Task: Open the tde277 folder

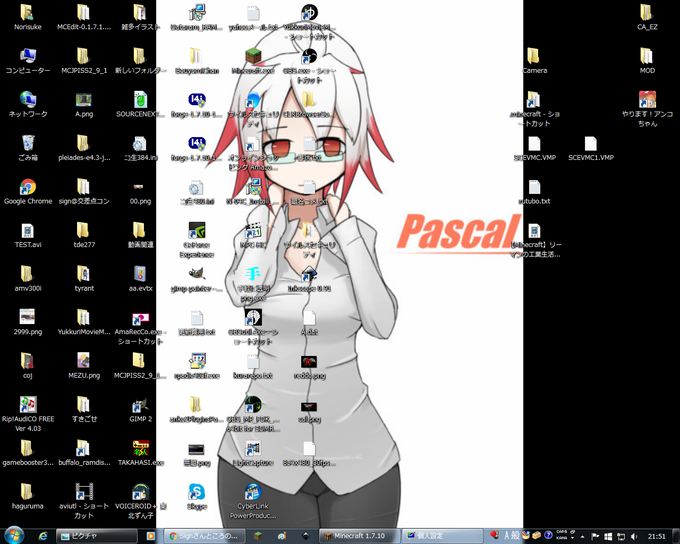Action: click(x=84, y=235)
